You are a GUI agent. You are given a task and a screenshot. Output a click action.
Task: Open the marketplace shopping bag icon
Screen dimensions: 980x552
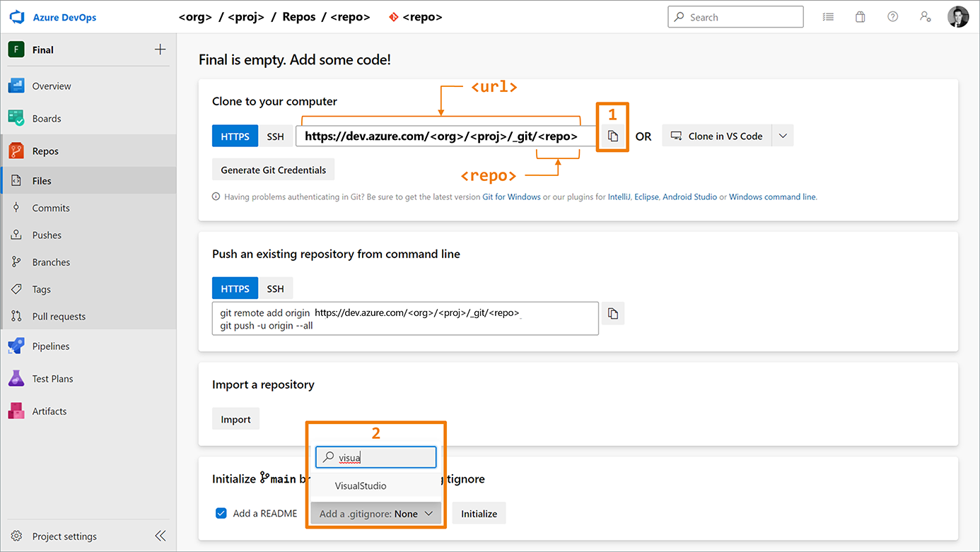[x=860, y=17]
